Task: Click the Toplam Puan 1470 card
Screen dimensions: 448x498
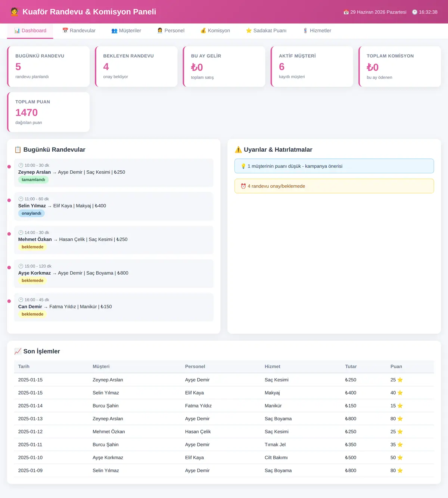Action: (49, 112)
